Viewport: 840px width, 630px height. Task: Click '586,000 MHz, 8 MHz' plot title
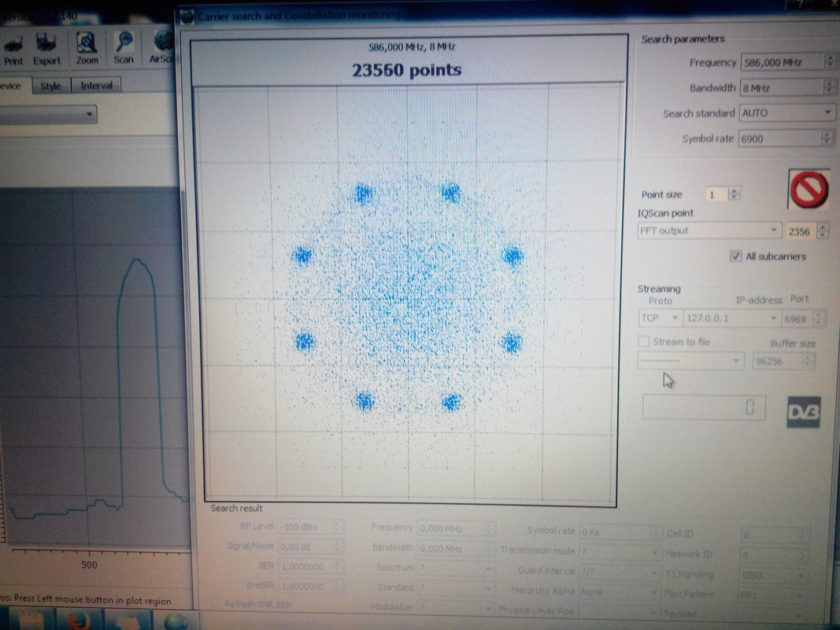click(412, 46)
